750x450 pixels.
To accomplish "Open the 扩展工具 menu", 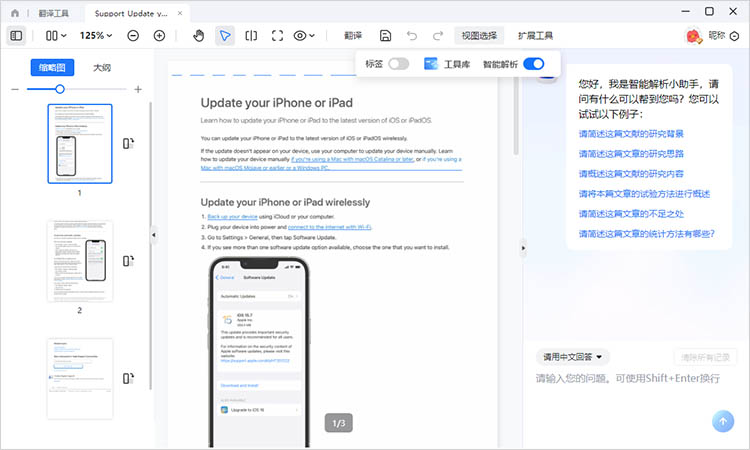I will (535, 35).
